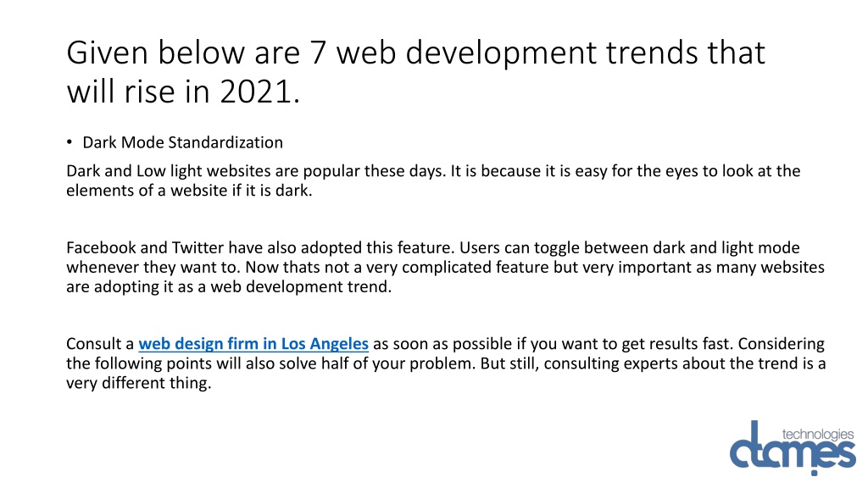Click the word Considering after results fast
Viewport: 868px width, 488px height.
tap(781, 344)
